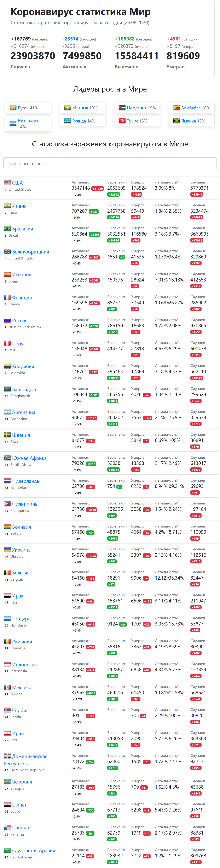Open the Иордания 19% growth leader card
The height and width of the screenshot is (868, 220).
pyautogui.click(x=137, y=108)
